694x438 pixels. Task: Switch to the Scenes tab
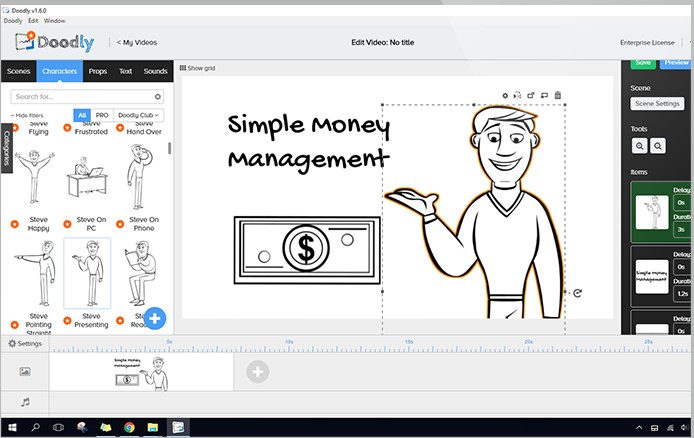tap(18, 71)
